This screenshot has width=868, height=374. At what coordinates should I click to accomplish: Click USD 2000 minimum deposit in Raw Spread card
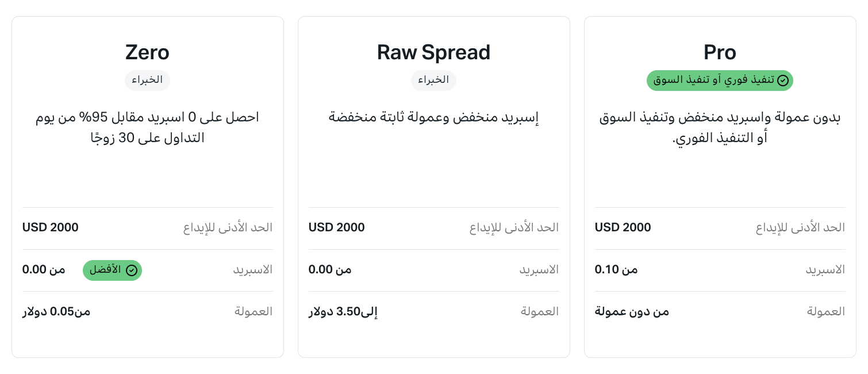click(337, 227)
